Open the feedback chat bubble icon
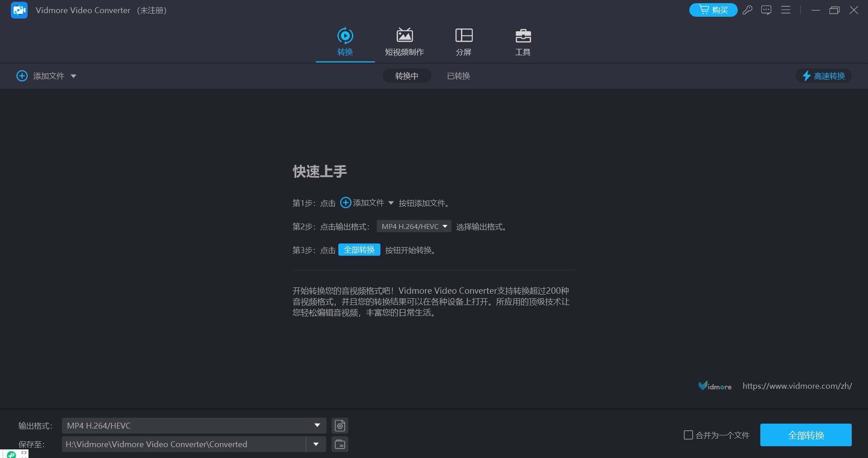The image size is (868, 458). (x=766, y=10)
